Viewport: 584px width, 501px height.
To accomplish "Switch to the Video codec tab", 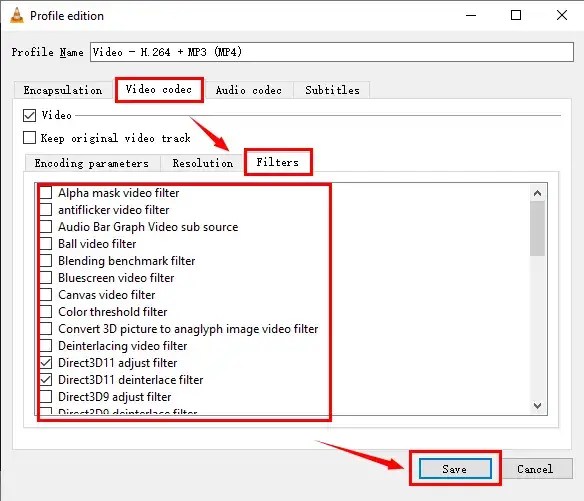I will point(159,89).
